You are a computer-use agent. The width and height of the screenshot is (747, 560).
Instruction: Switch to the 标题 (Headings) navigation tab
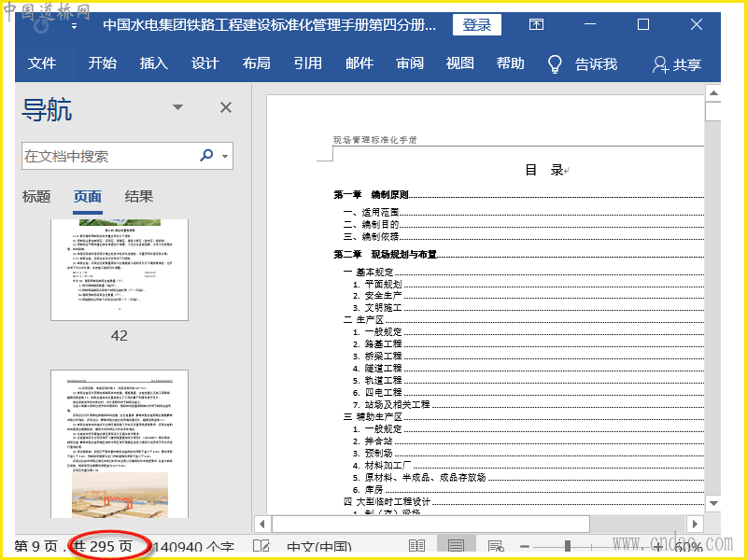pos(36,196)
